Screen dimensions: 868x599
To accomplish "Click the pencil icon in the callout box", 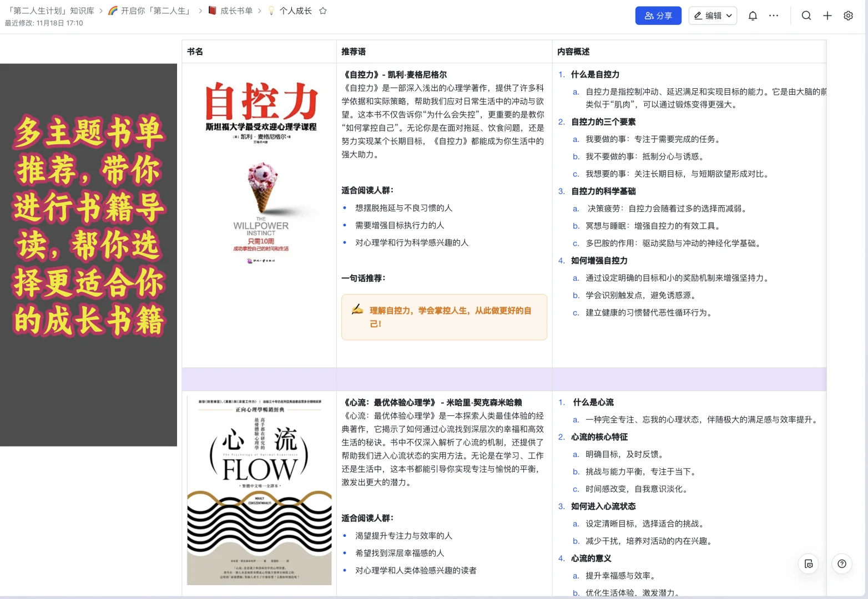I will click(x=357, y=309).
